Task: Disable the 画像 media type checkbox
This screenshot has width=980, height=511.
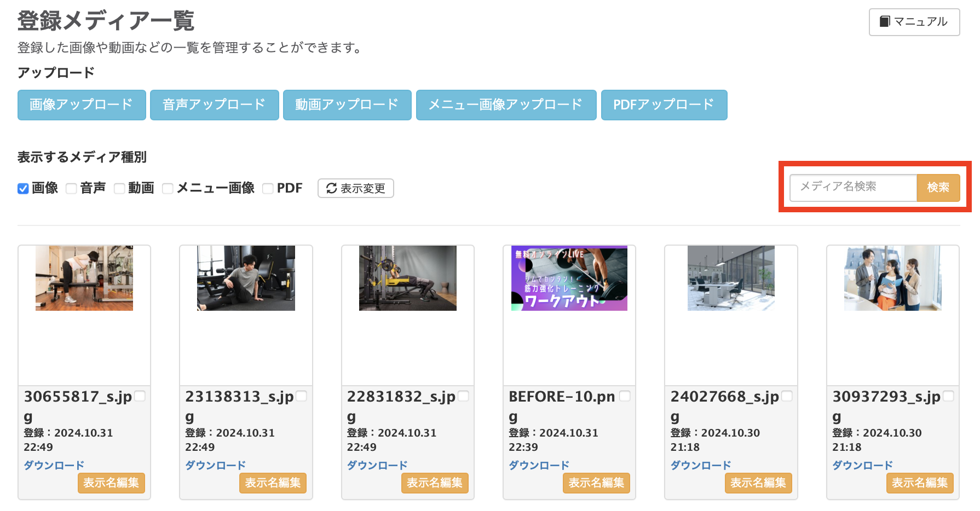Action: coord(22,188)
